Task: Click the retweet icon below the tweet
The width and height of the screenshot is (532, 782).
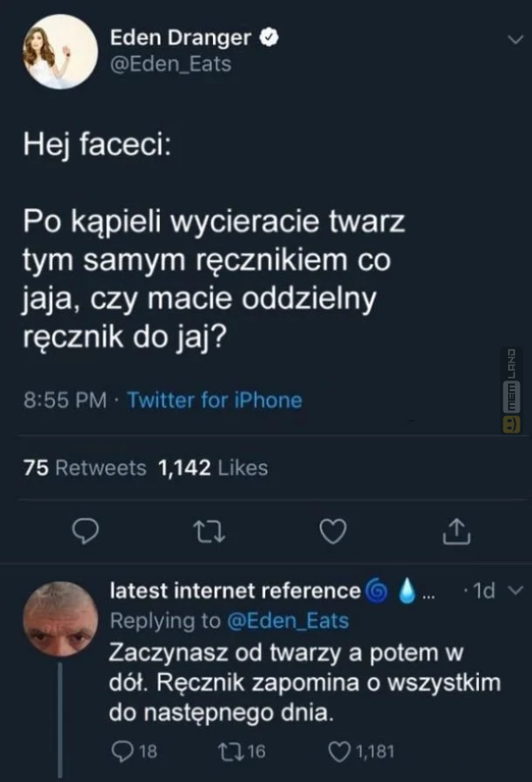Action: [208, 531]
